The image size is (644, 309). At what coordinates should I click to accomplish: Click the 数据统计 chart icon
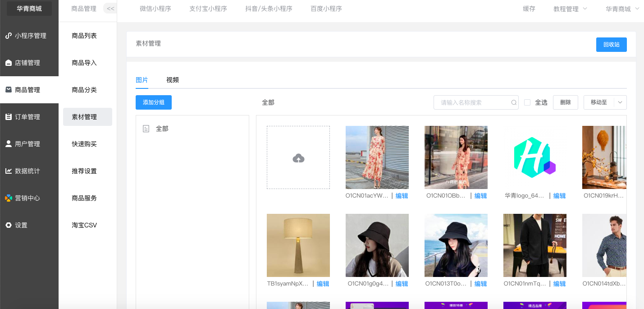pos(8,171)
